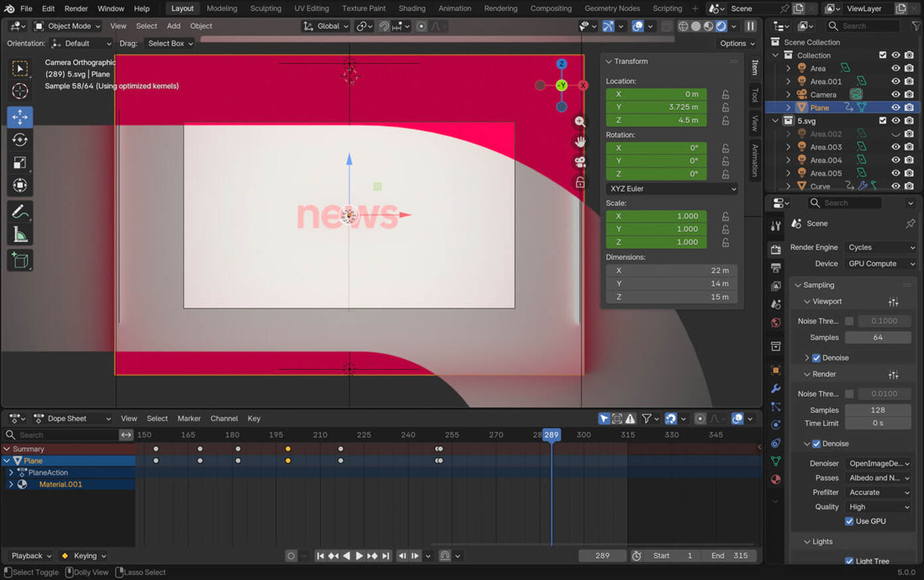Select the Rotate tool
Viewport: 924px width, 580px height.
click(20, 140)
